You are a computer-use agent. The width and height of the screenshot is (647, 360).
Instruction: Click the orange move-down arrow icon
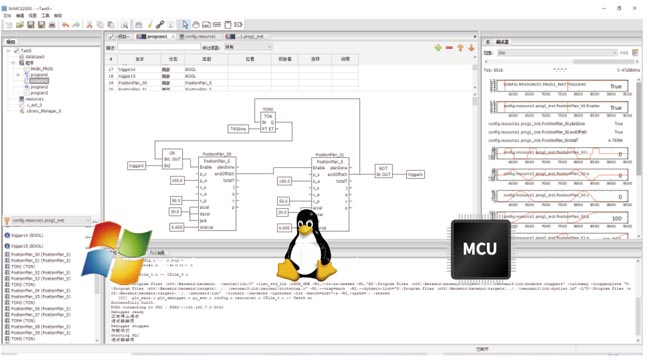(x=471, y=48)
